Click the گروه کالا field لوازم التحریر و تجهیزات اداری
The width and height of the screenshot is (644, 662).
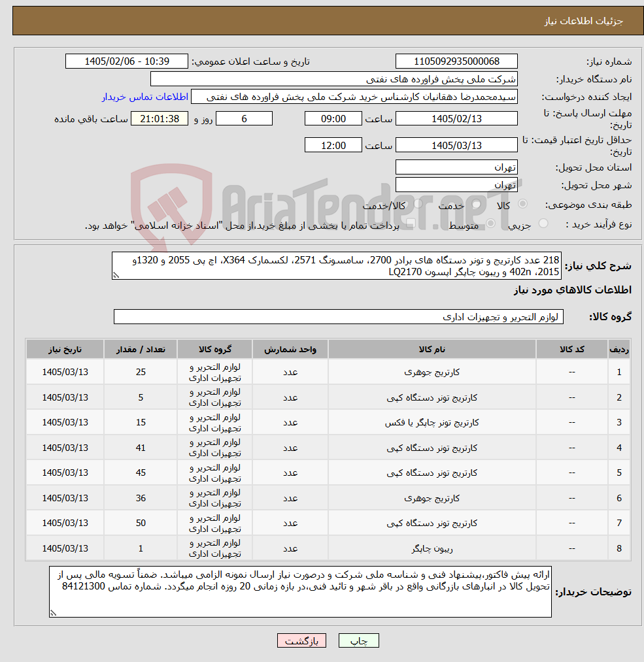point(338,317)
